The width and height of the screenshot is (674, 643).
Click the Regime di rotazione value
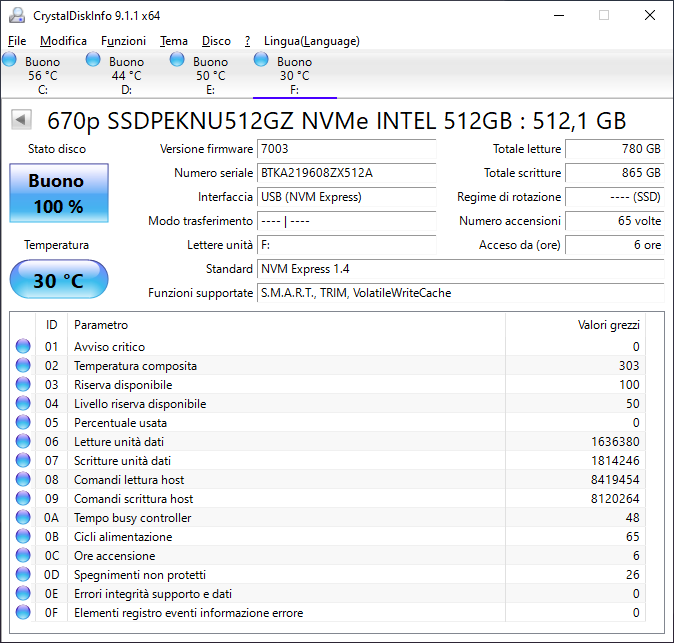pos(615,197)
